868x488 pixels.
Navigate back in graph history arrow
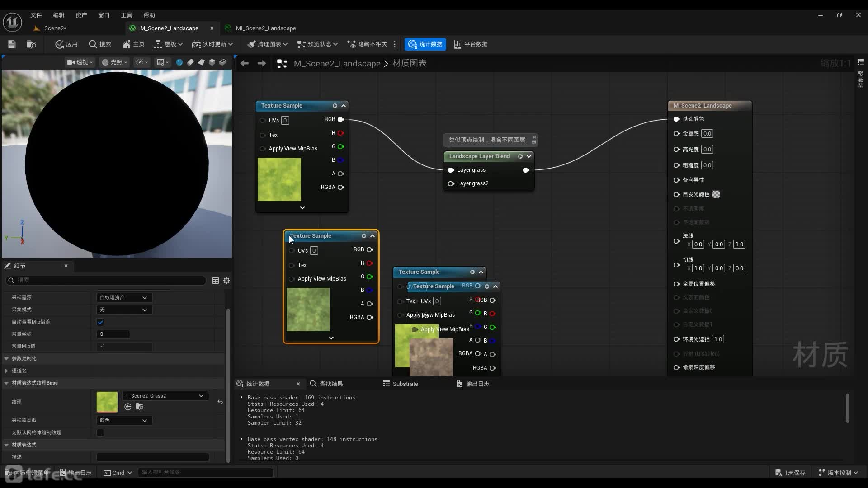coord(245,63)
